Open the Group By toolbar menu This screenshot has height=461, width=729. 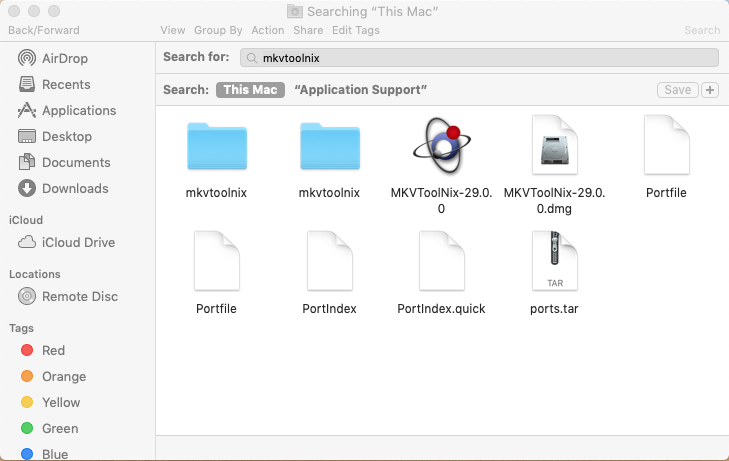[x=218, y=30]
